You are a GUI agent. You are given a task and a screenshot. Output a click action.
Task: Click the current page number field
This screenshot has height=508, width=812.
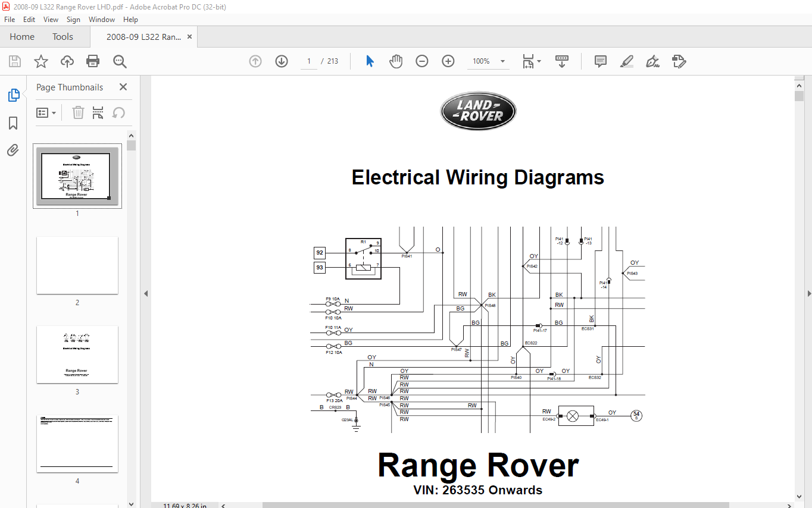point(309,61)
